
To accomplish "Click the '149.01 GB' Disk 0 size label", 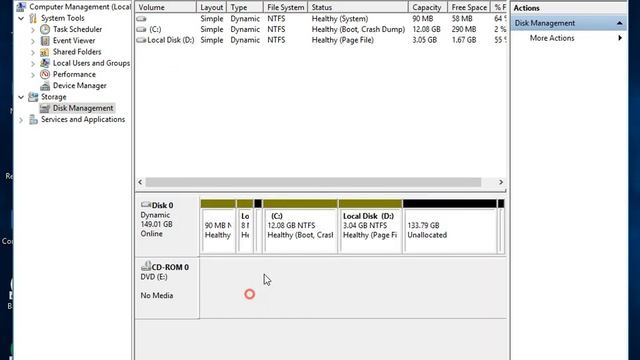I will pos(156,224).
